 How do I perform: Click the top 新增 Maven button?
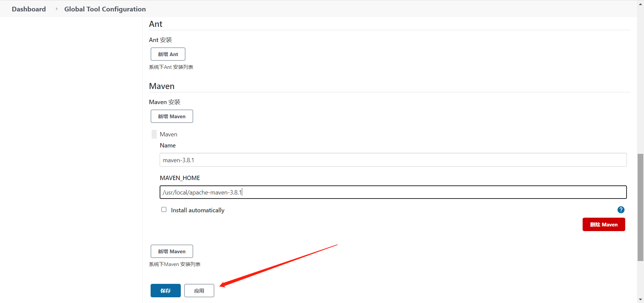coord(172,116)
